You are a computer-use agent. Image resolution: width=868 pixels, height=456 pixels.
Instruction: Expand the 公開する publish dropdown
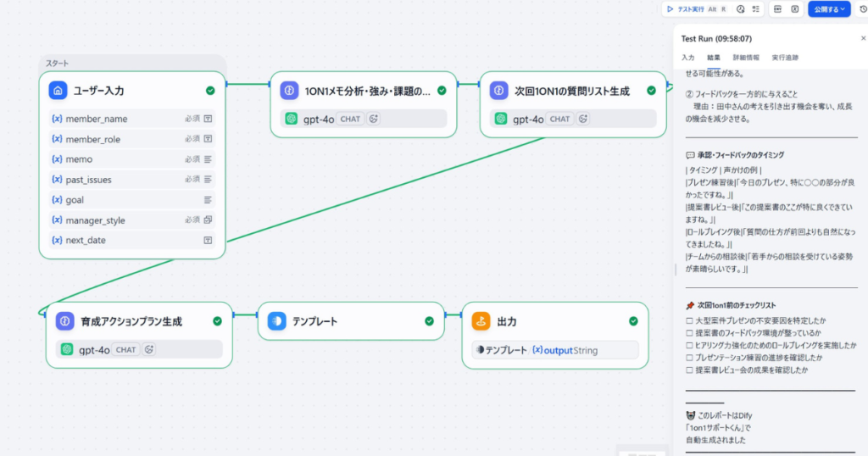829,8
